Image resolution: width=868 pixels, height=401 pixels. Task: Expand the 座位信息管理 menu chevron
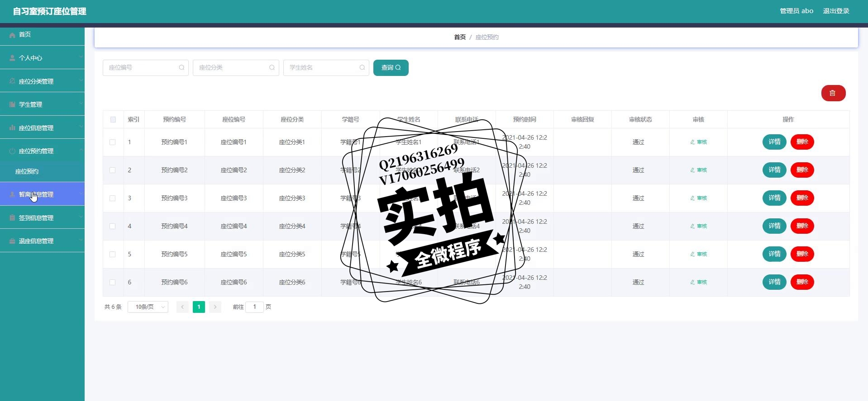click(x=81, y=127)
